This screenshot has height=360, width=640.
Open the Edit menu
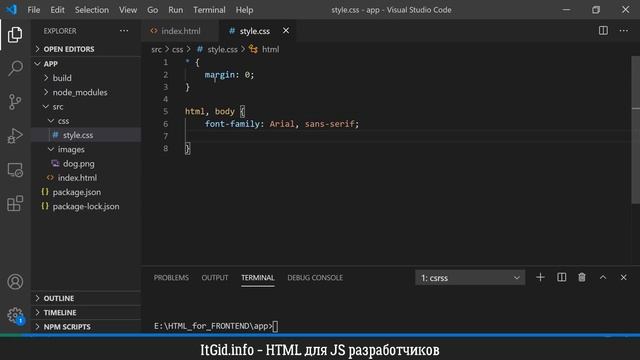click(57, 10)
